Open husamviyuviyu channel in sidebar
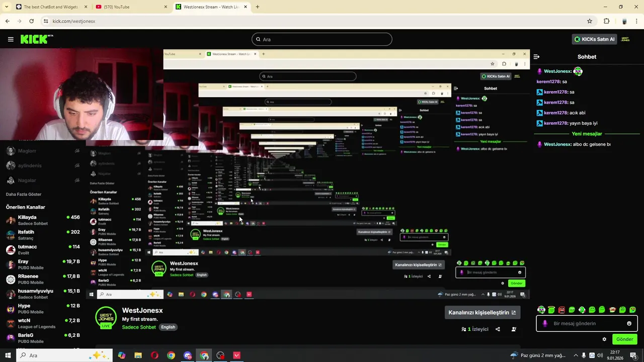644x362 pixels. [43, 294]
